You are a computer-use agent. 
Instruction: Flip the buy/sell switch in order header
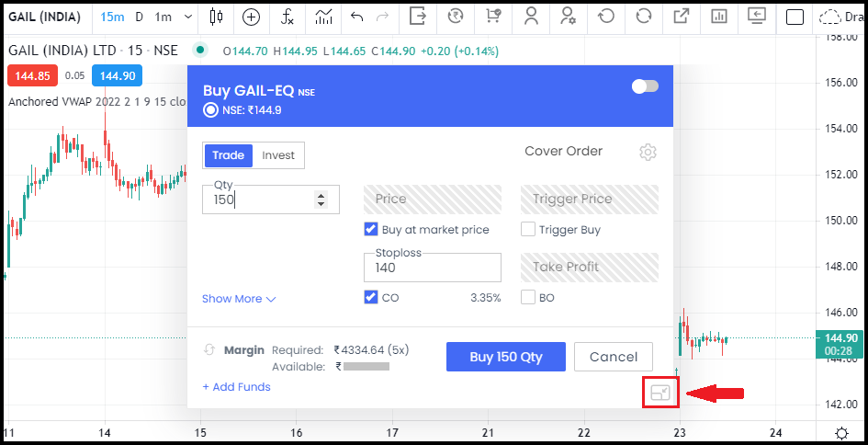click(645, 86)
